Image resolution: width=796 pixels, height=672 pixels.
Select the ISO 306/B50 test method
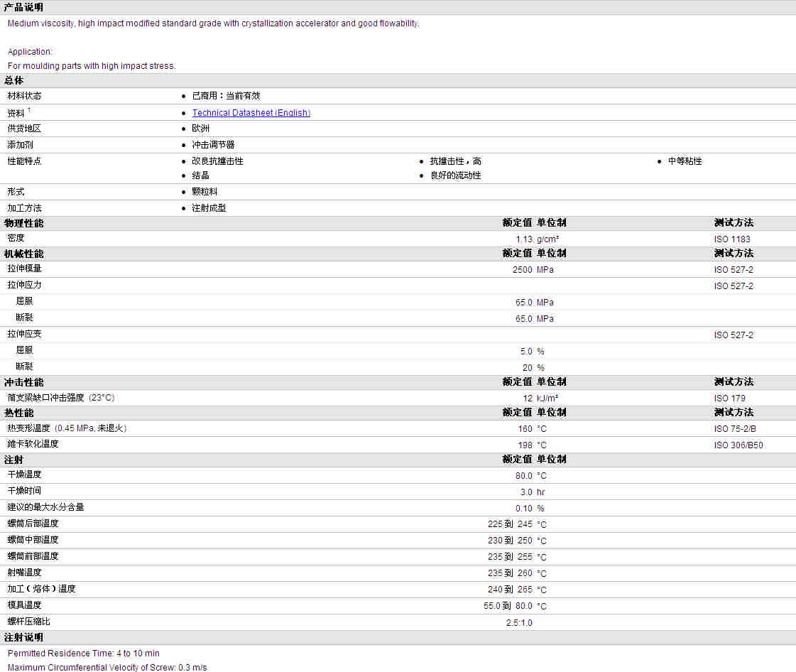738,445
